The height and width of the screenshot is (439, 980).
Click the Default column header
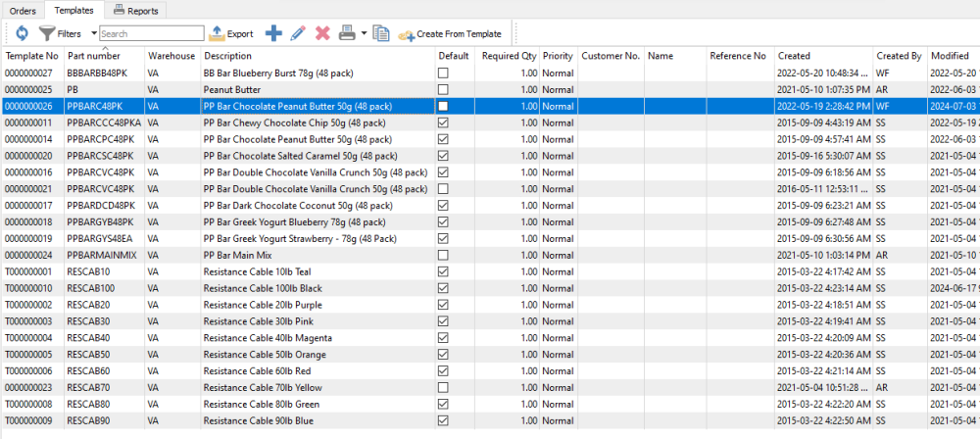point(454,56)
